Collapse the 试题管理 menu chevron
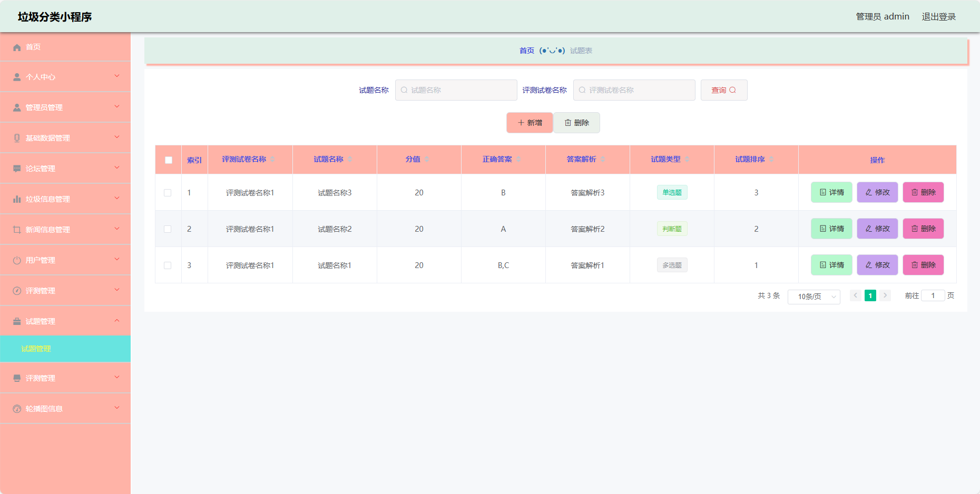980x494 pixels. (117, 321)
